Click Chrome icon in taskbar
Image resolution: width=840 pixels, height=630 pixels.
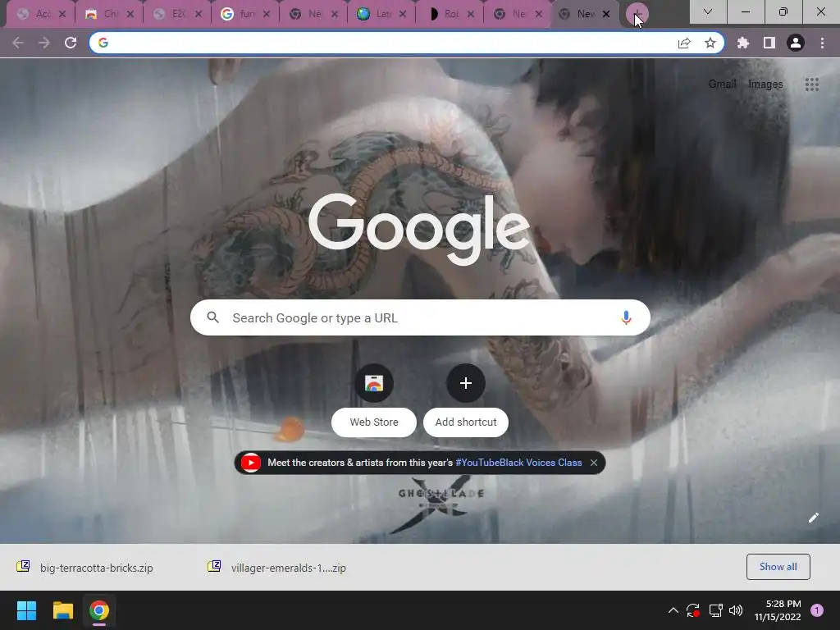point(99,610)
